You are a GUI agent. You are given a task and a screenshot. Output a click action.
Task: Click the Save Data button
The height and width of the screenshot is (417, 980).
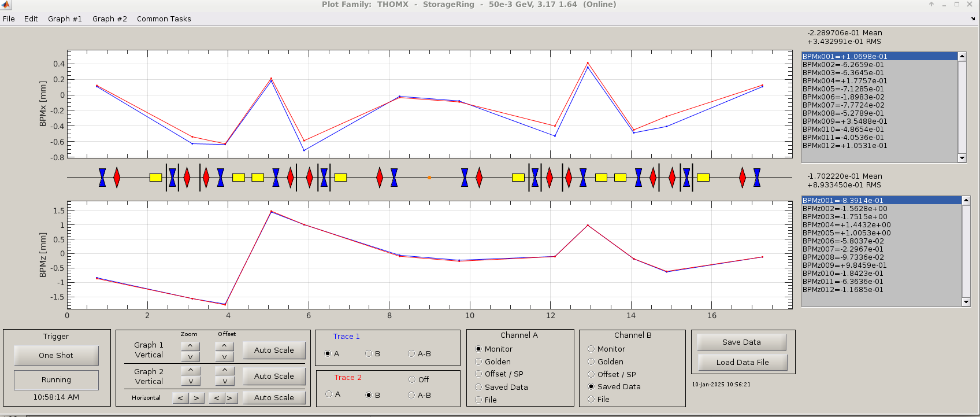pyautogui.click(x=741, y=342)
